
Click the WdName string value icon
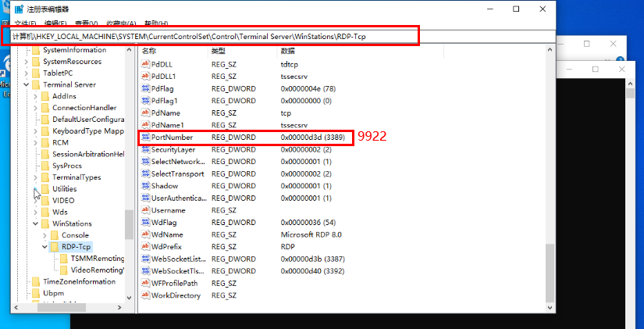point(144,234)
